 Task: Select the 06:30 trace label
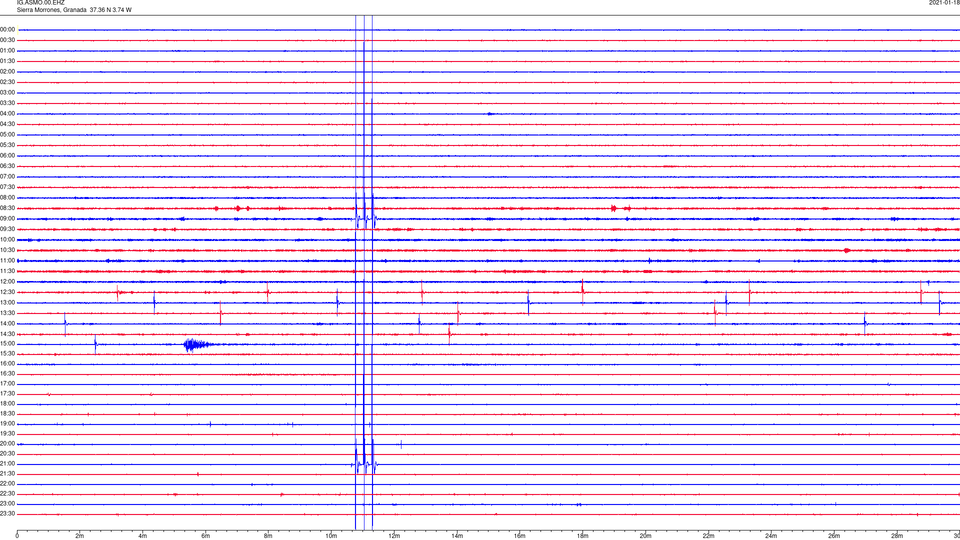click(x=8, y=166)
